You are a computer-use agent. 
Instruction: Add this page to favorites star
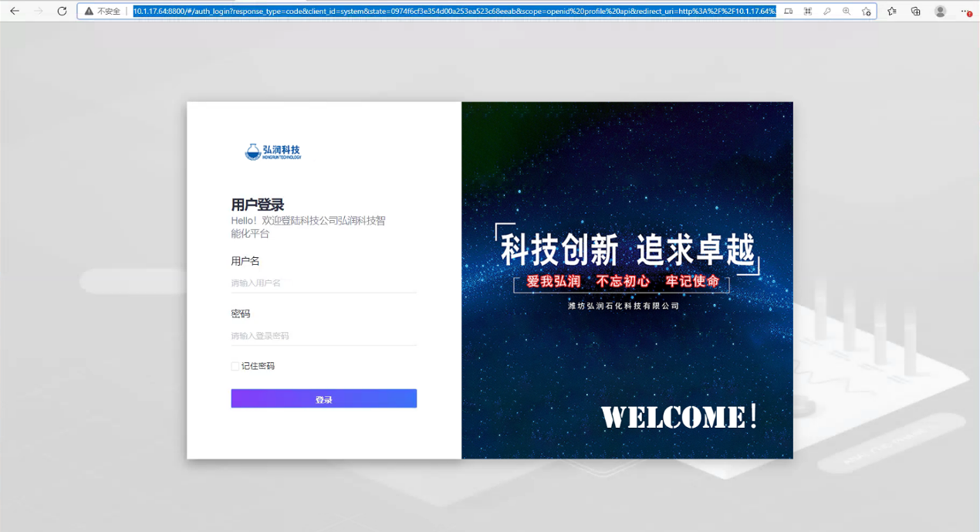866,12
